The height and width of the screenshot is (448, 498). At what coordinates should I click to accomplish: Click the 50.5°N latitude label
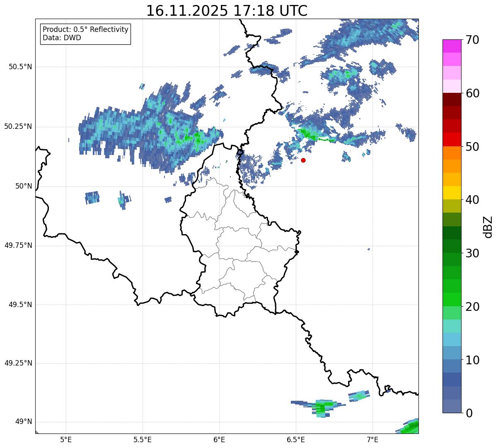pos(20,67)
